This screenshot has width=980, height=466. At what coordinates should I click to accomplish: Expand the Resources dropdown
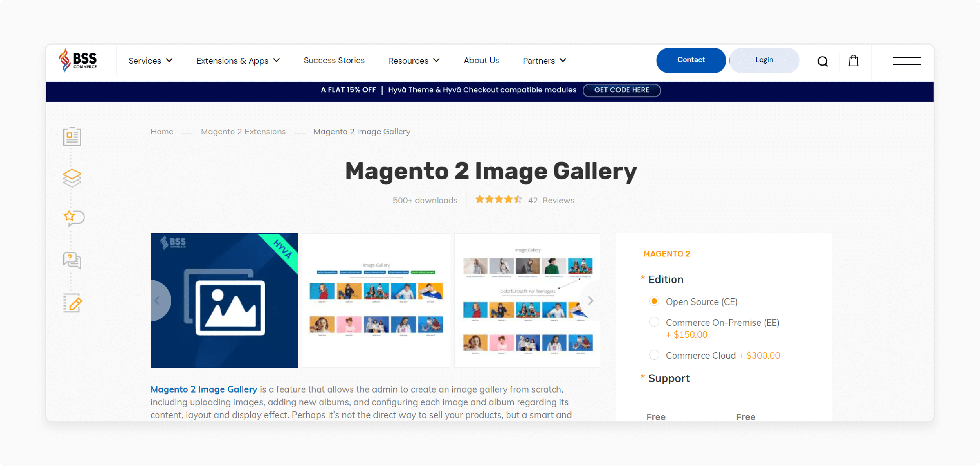click(x=414, y=61)
